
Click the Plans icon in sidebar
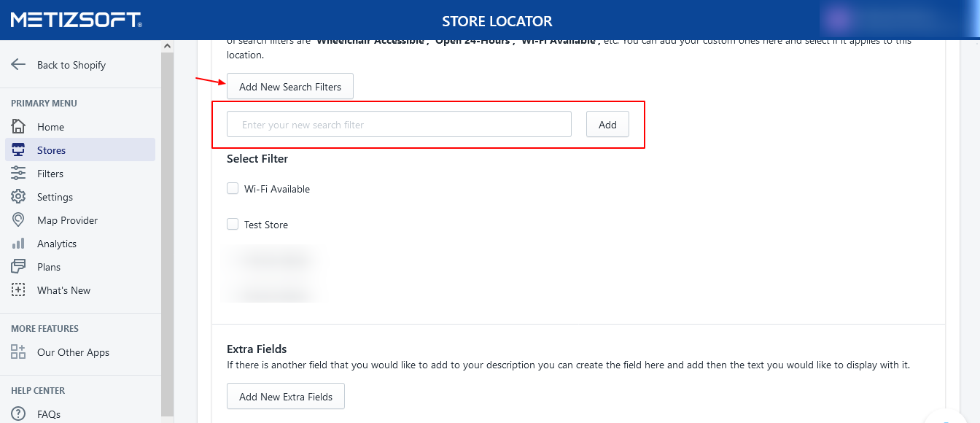coord(18,267)
